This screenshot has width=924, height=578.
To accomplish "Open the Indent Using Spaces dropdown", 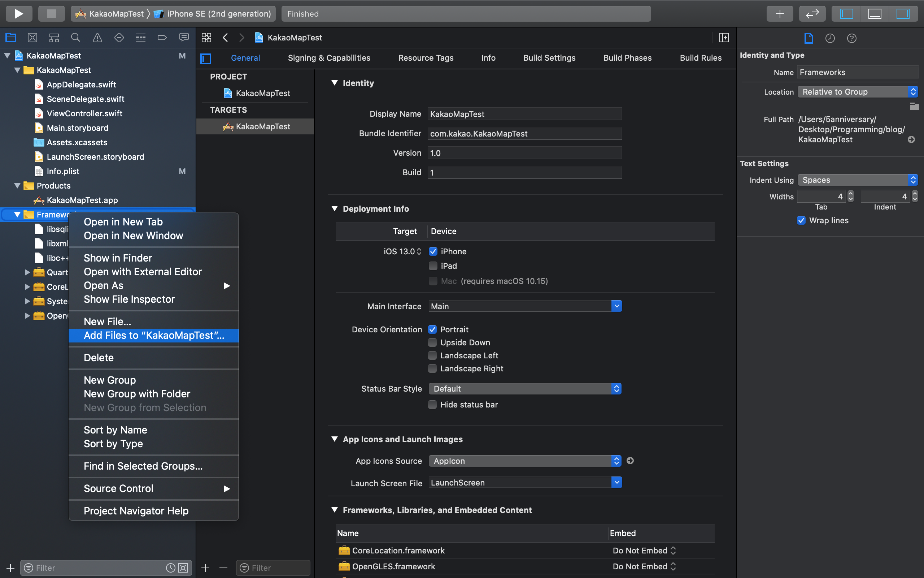I will point(858,180).
